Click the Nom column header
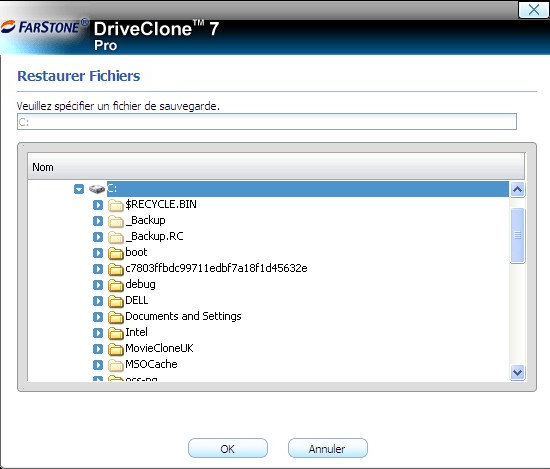 click(x=276, y=167)
